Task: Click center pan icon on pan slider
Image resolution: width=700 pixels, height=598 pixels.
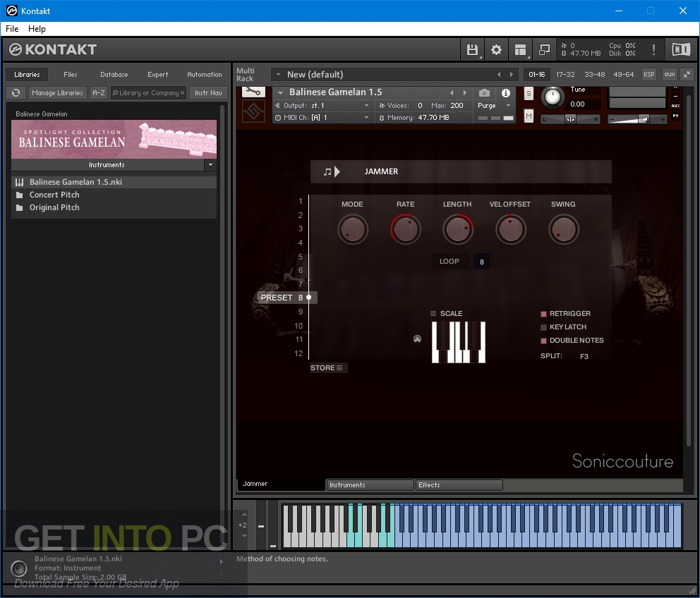Action: 570,119
